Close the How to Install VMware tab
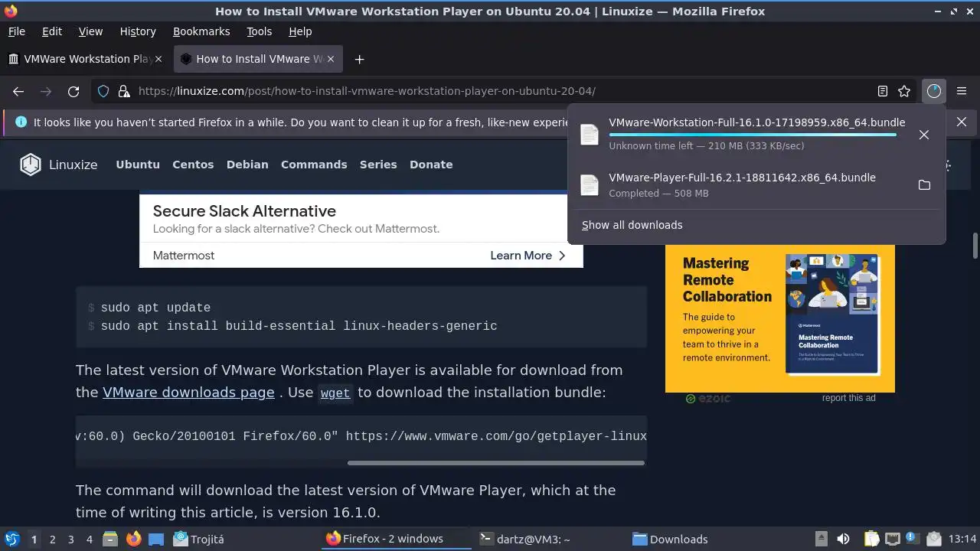980x551 pixels. pos(331,59)
